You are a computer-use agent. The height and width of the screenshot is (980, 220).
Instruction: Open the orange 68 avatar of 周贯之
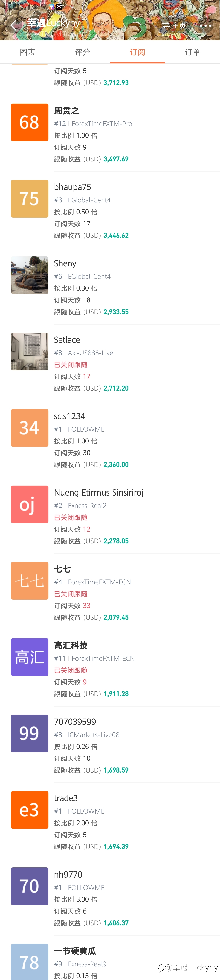point(30,122)
